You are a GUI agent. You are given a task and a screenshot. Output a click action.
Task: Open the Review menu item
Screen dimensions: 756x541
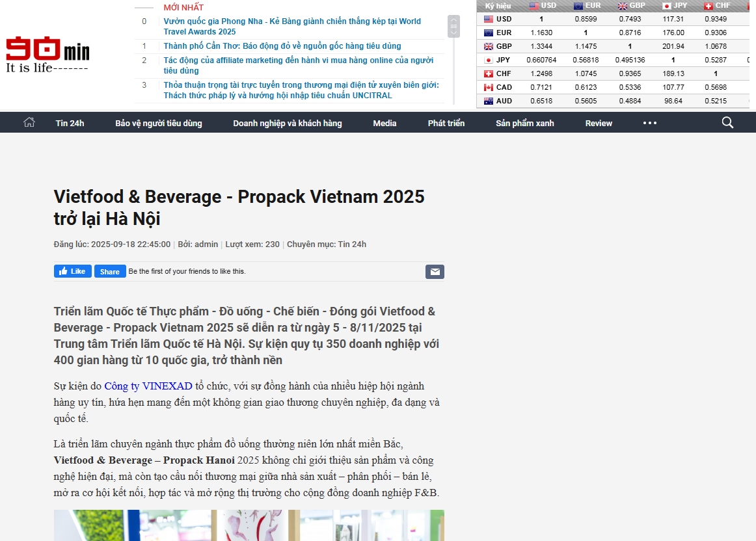coord(599,123)
